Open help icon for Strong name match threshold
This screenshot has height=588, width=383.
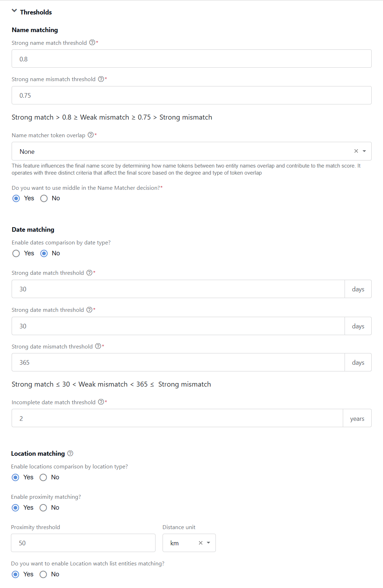pyautogui.click(x=92, y=42)
